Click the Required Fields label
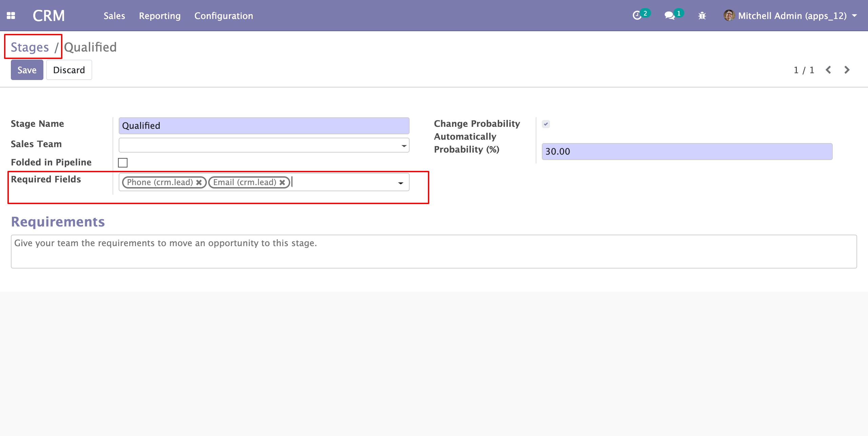Image resolution: width=868 pixels, height=436 pixels. point(46,179)
